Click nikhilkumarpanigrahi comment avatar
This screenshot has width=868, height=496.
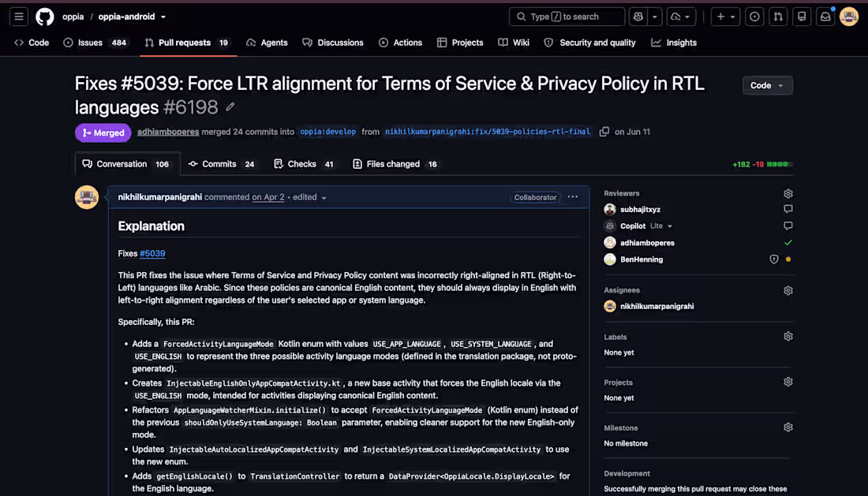click(87, 197)
